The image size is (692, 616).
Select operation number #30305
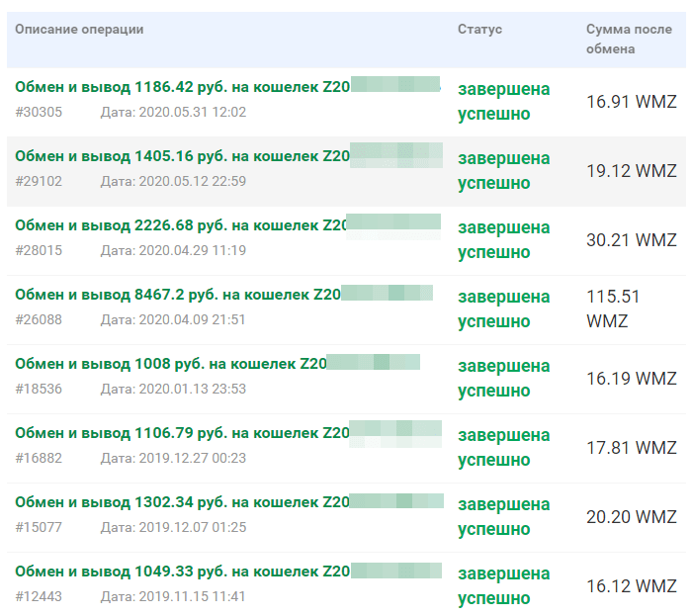(39, 112)
